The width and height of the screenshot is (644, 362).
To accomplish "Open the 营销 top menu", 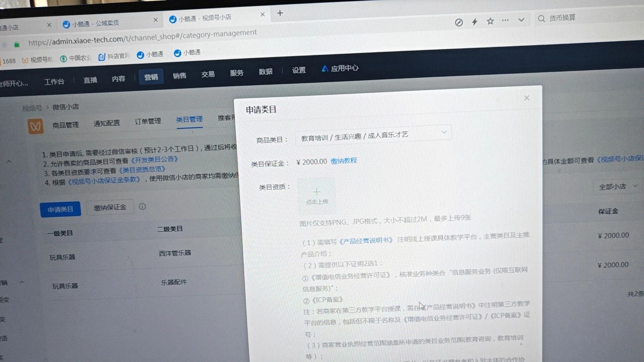I will [x=151, y=77].
